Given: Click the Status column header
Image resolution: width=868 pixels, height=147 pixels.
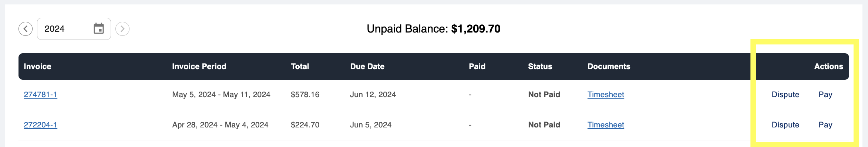Looking at the screenshot, I should coord(540,66).
